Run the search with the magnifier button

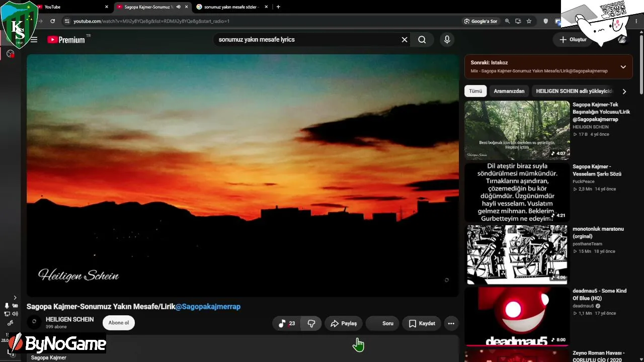[422, 40]
